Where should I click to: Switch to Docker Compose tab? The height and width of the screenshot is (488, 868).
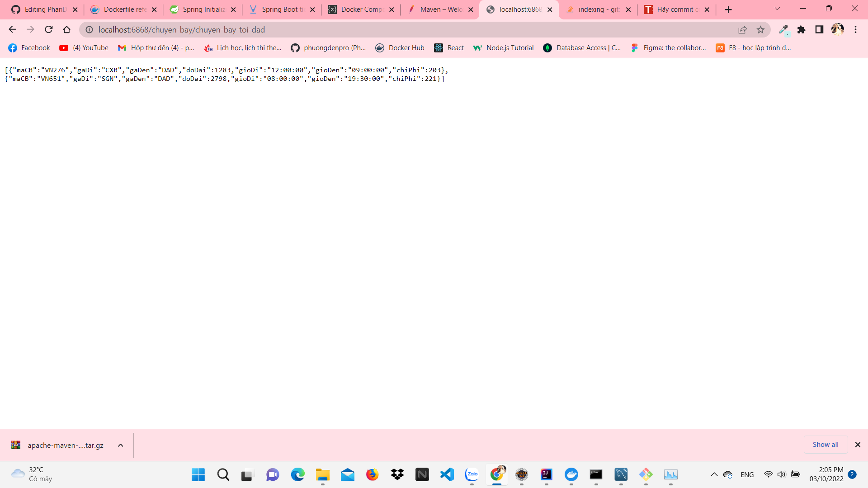coord(361,9)
